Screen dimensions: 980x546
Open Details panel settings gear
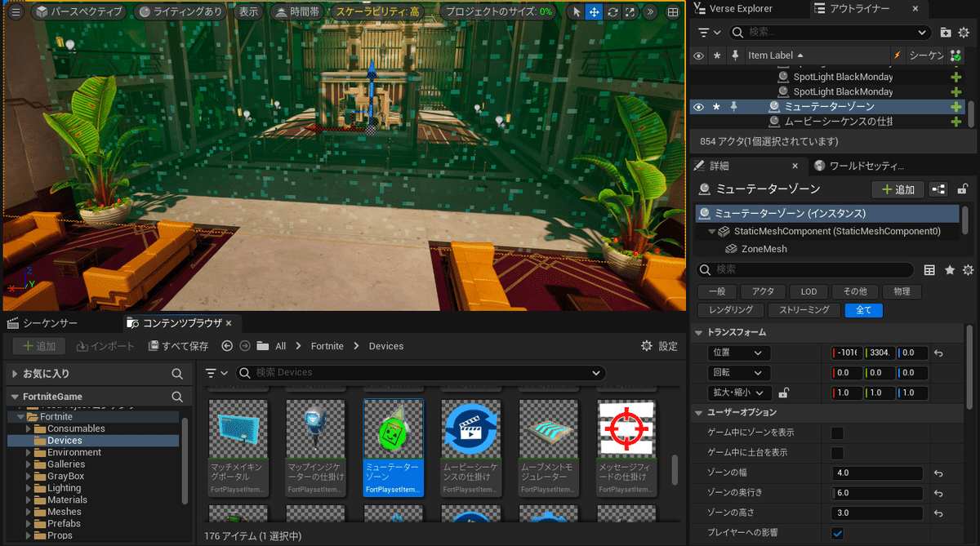pyautogui.click(x=969, y=270)
